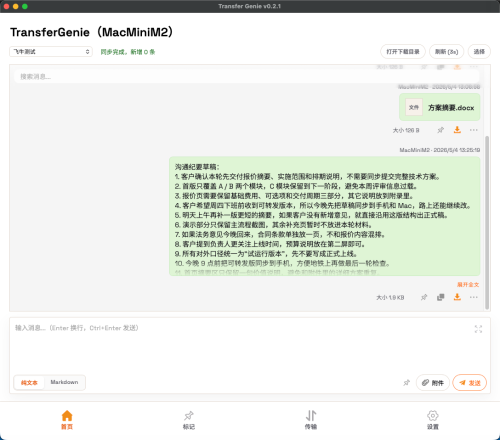Click the 刷新 (3s) button

coord(446,52)
